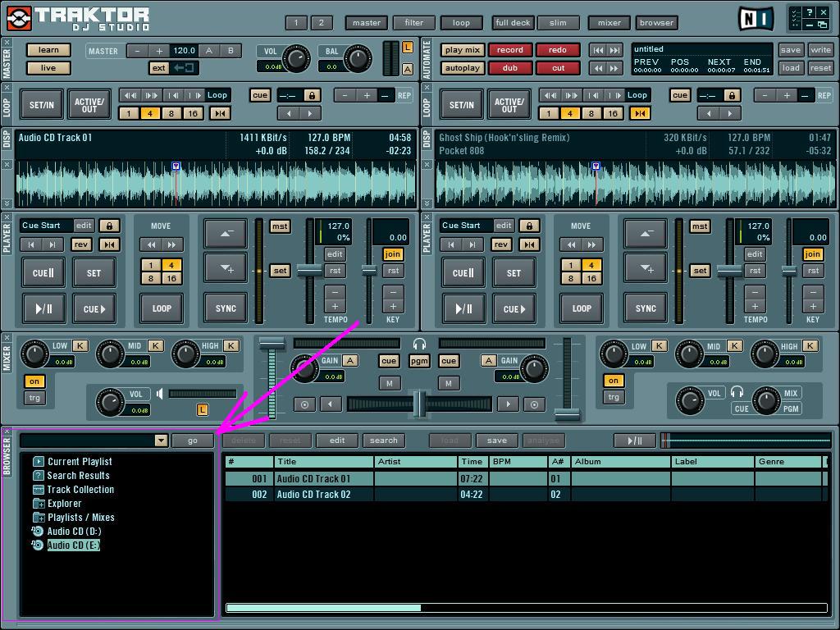Click the speaker icon beside left VOL
Screen dimensions: 840x630
point(160,394)
